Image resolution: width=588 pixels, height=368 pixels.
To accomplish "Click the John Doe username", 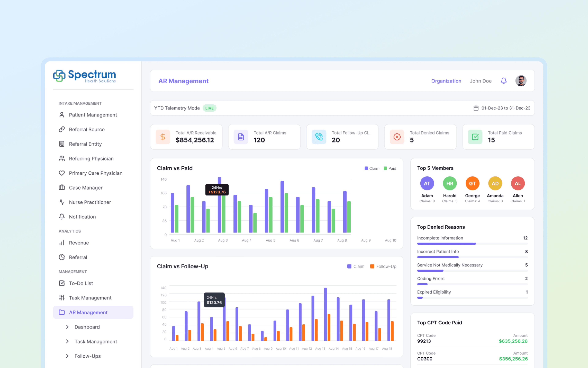I will 480,81.
